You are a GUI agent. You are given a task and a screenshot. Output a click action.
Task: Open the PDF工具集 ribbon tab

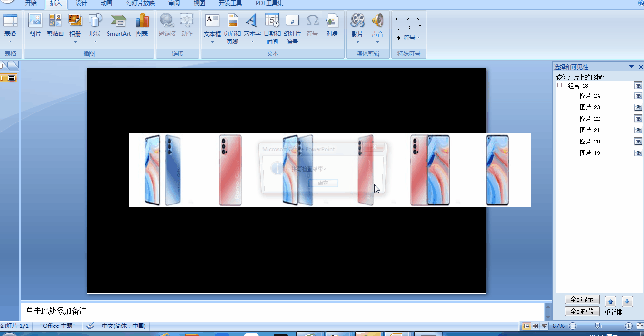click(269, 3)
